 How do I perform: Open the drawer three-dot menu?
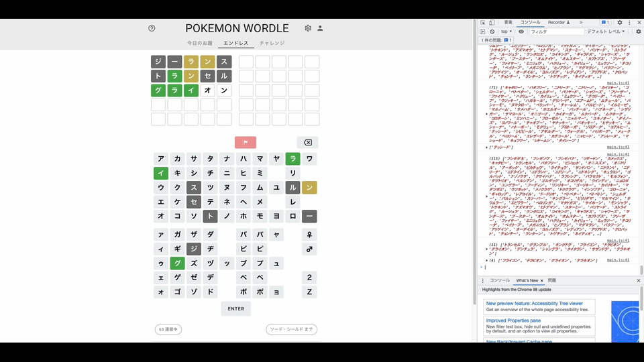[x=482, y=281]
